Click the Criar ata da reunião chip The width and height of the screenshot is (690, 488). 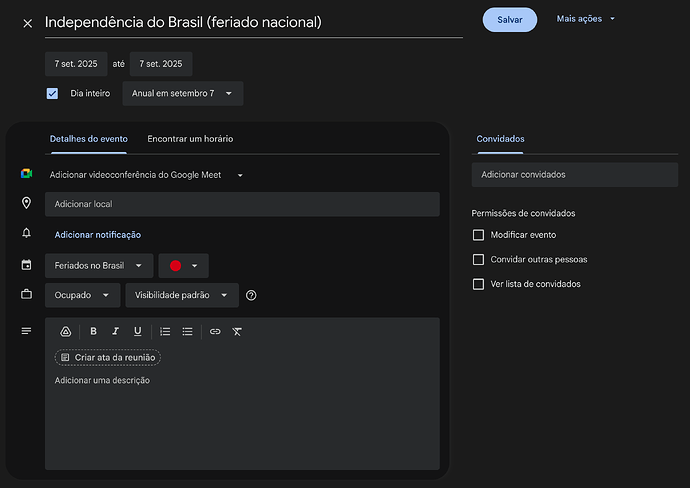point(108,357)
